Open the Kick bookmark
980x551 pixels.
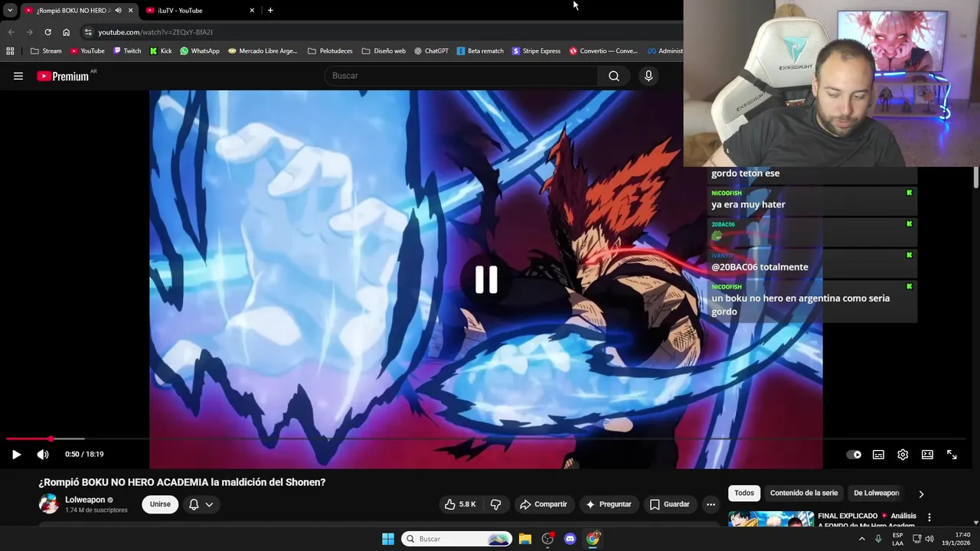pos(161,51)
